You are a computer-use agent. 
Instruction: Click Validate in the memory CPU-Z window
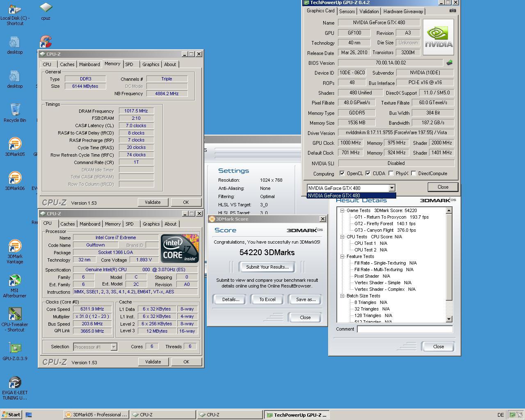[x=153, y=202]
